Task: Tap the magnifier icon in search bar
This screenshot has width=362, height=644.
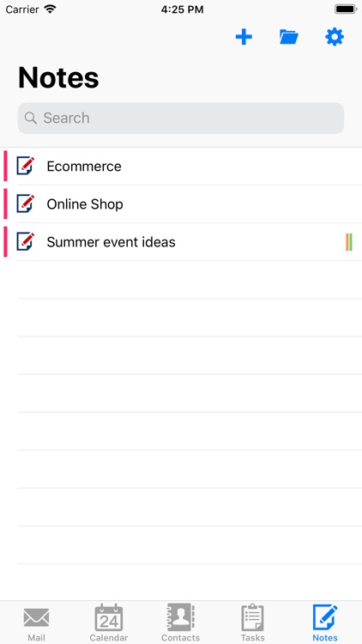Action: click(x=30, y=118)
